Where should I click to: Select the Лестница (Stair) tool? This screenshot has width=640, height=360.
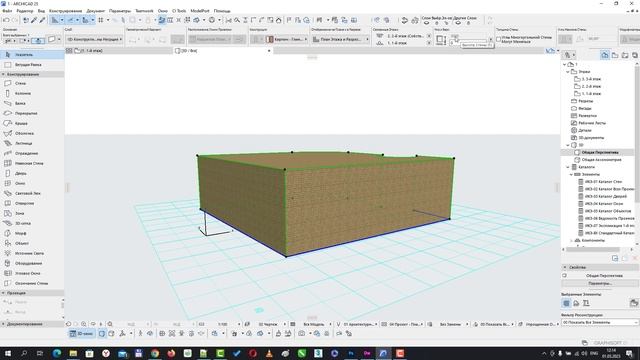pos(23,143)
